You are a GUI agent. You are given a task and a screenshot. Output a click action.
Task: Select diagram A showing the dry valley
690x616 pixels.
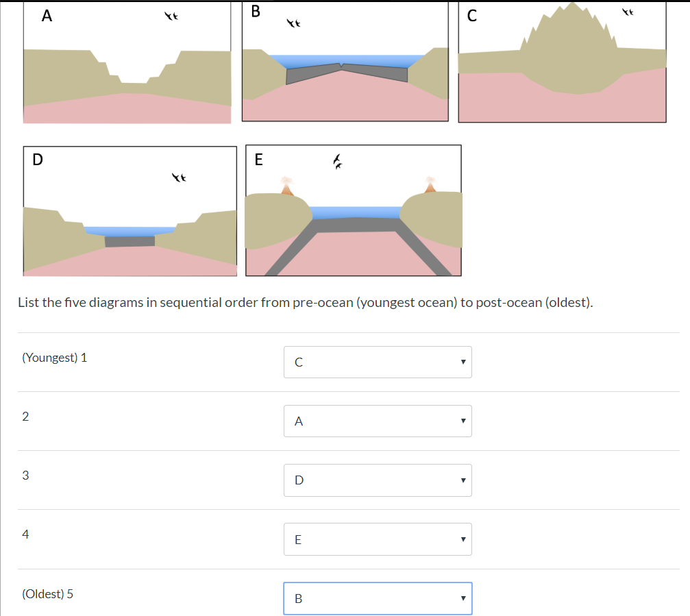pos(127,62)
